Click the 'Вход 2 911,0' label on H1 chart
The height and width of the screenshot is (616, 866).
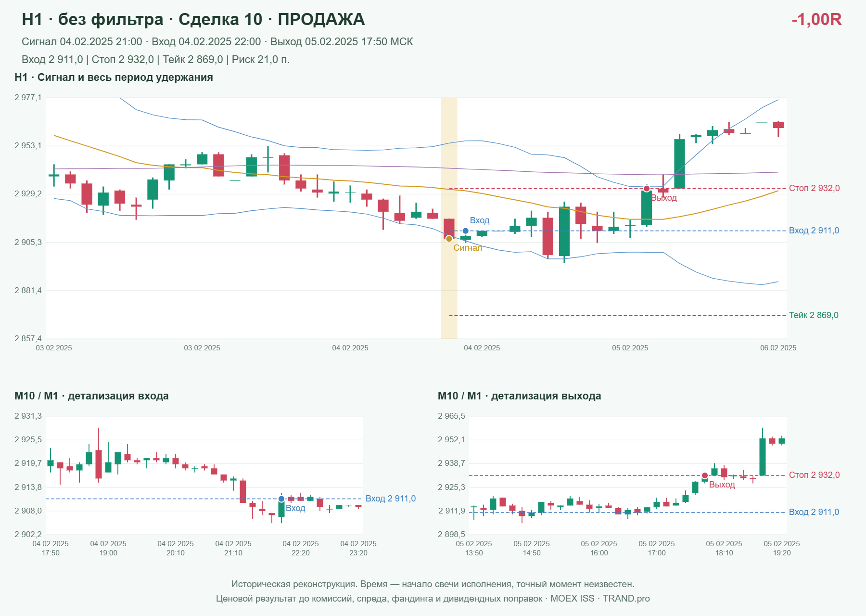coord(814,231)
